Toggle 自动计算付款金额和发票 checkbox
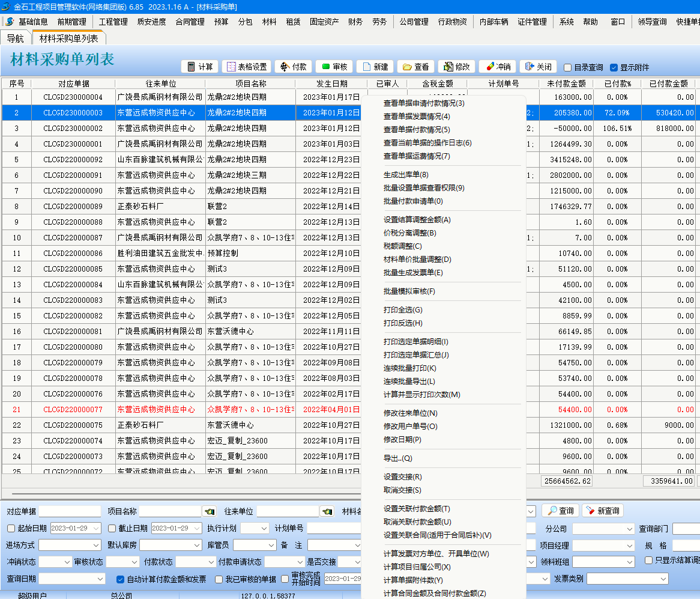The image size is (700, 599). click(120, 579)
